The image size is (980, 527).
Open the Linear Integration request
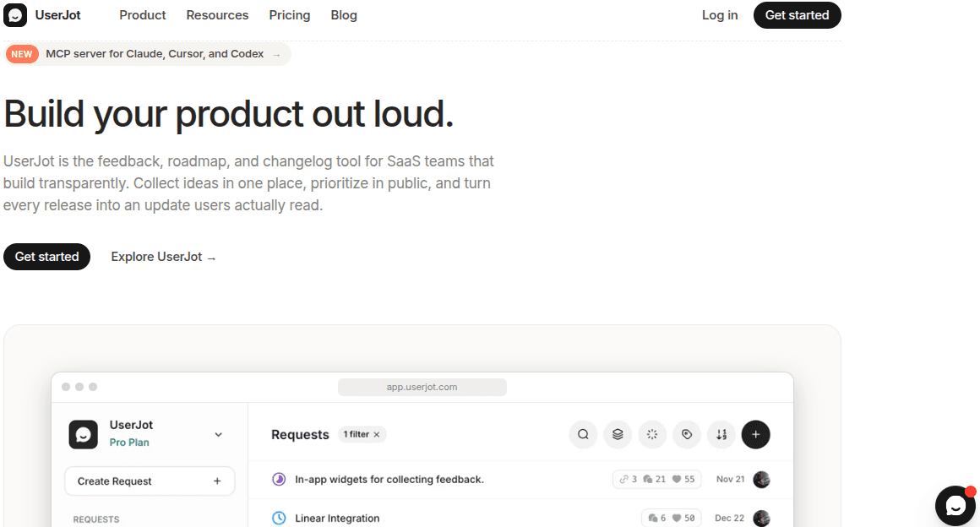[x=337, y=519]
